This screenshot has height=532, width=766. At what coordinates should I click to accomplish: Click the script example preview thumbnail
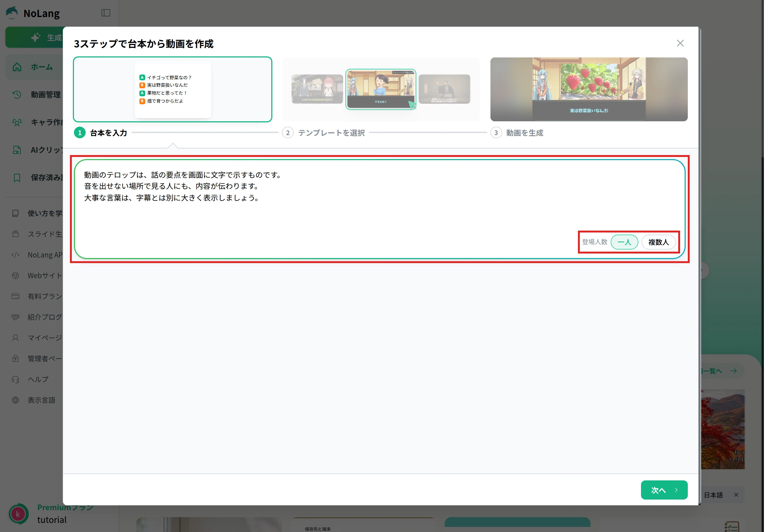[x=172, y=89]
